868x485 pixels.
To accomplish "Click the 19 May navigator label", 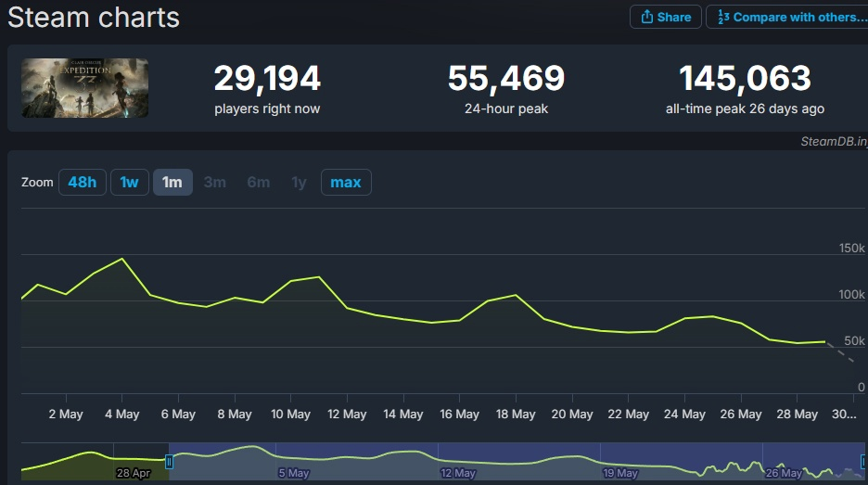I will 620,473.
